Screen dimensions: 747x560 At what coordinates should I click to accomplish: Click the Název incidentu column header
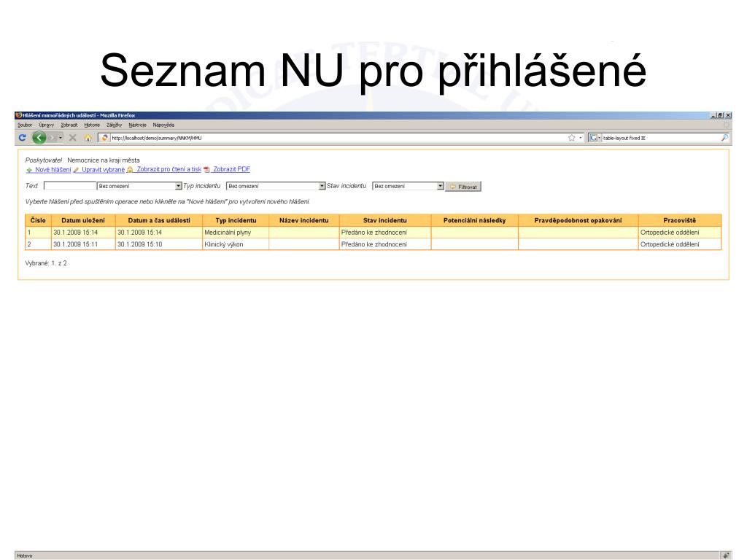[304, 220]
